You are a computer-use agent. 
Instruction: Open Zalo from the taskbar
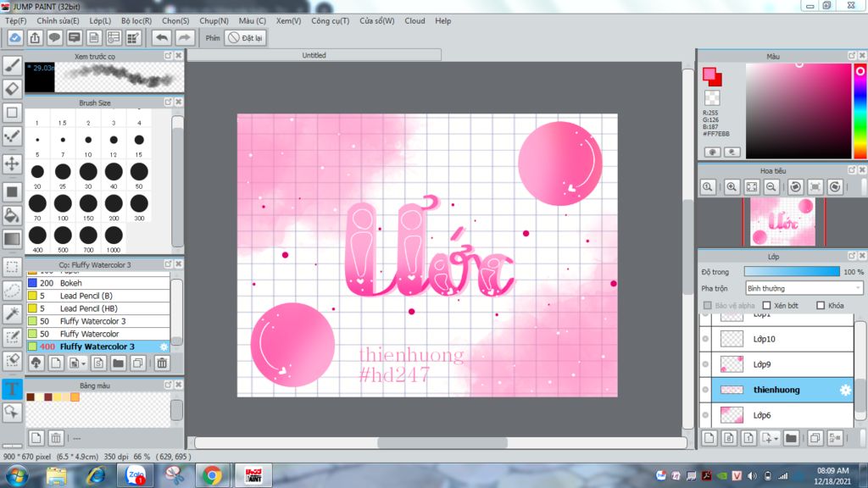(x=135, y=476)
